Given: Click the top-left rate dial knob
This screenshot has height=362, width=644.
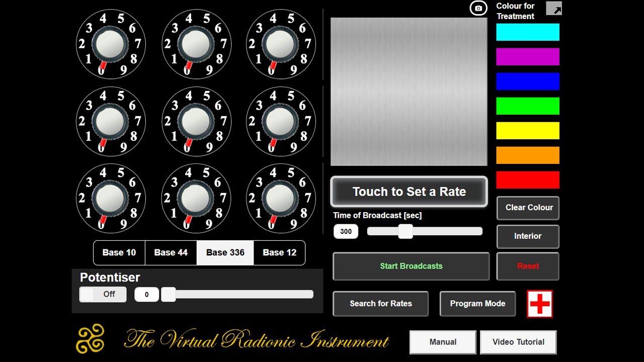Looking at the screenshot, I should point(111,44).
